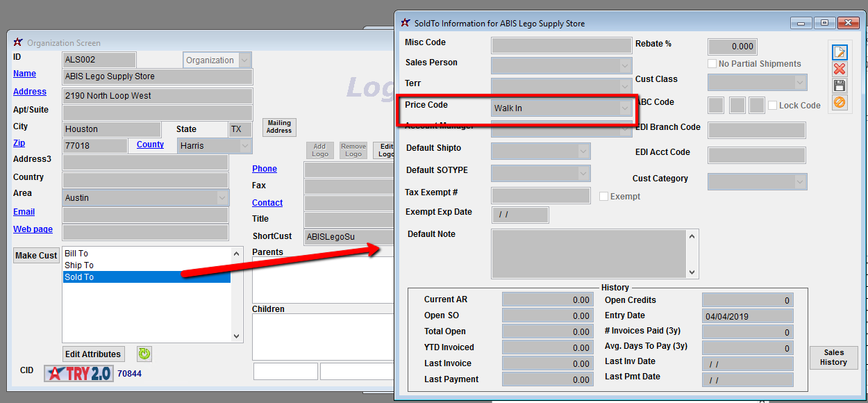The image size is (868, 403).
Task: Minimize the SoldTo Information window
Action: (802, 23)
